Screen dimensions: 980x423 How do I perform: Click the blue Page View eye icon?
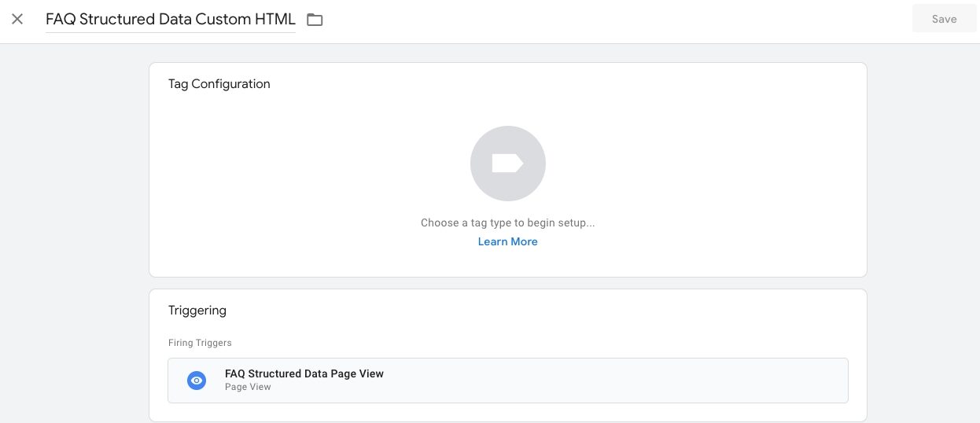[197, 381]
